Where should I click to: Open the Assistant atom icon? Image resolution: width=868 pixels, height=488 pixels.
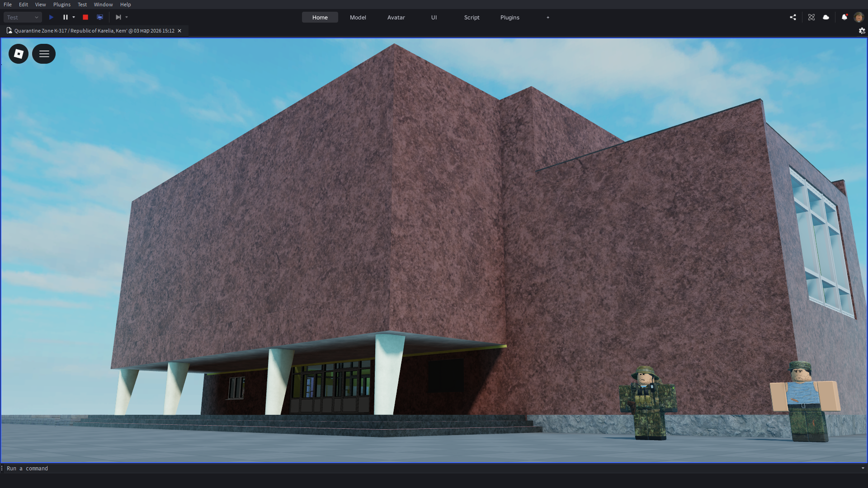(811, 17)
